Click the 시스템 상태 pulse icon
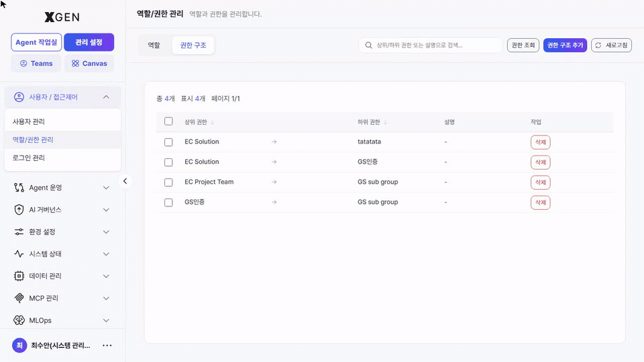 [x=19, y=253]
